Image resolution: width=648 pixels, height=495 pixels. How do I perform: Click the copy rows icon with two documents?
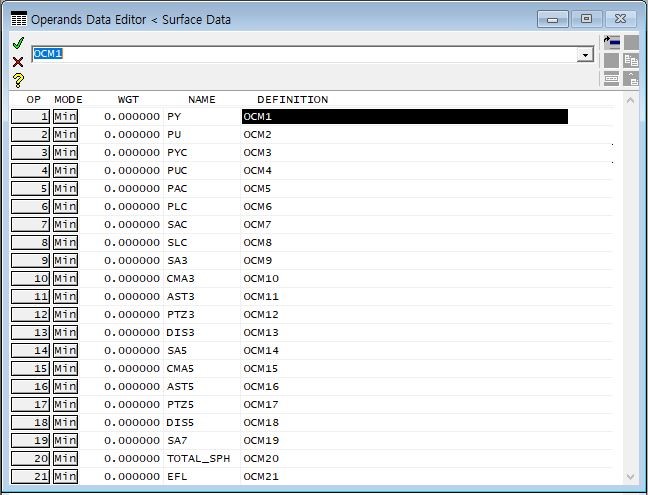tap(631, 60)
